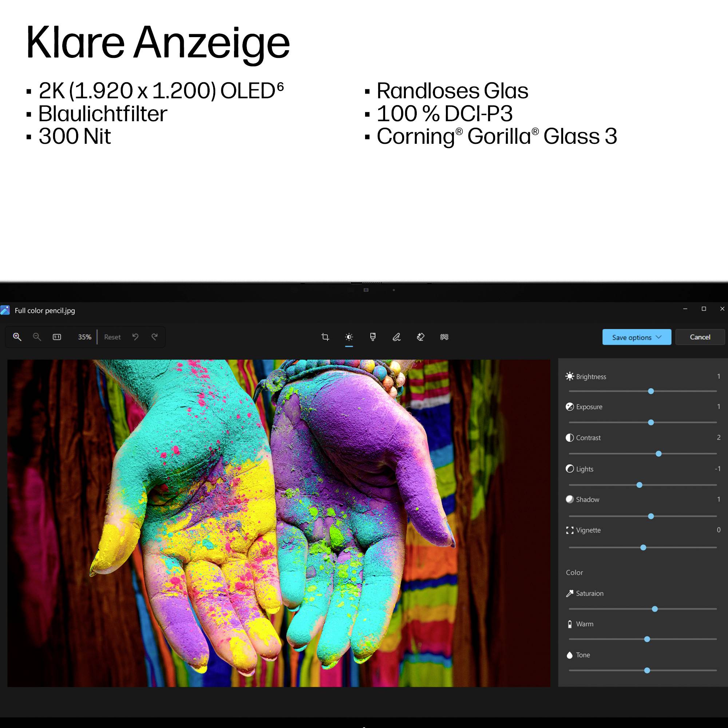
Task: Click the Brightness slider handle
Action: pos(651,391)
